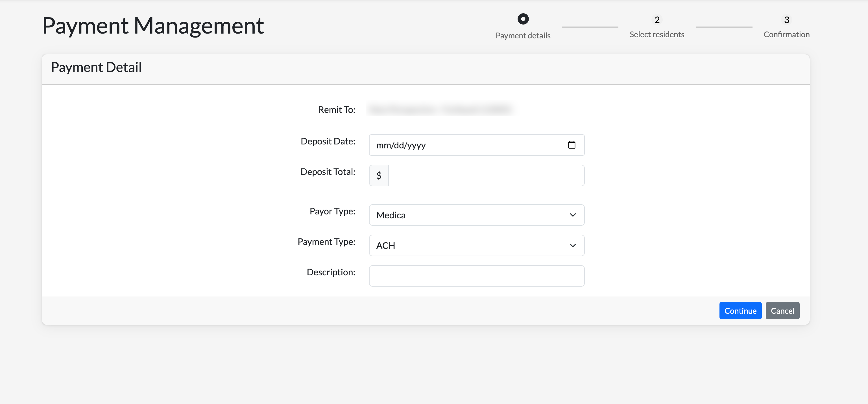Click step 2 number indicator
The image size is (868, 404).
[657, 20]
